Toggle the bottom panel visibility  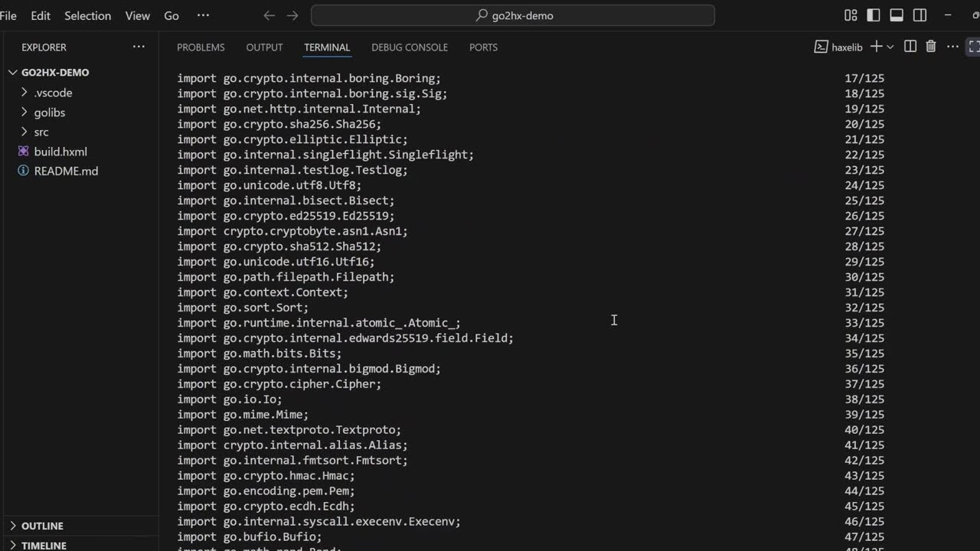click(x=897, y=15)
